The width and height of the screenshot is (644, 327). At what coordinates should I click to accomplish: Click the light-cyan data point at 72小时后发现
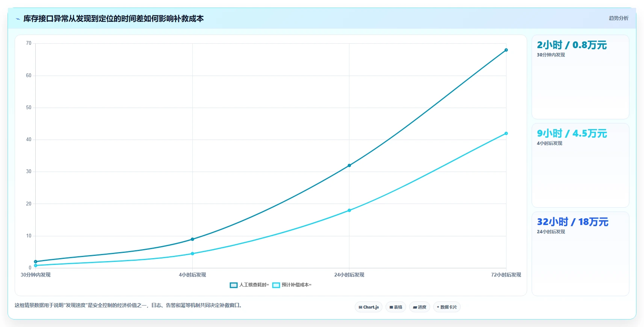coord(506,133)
